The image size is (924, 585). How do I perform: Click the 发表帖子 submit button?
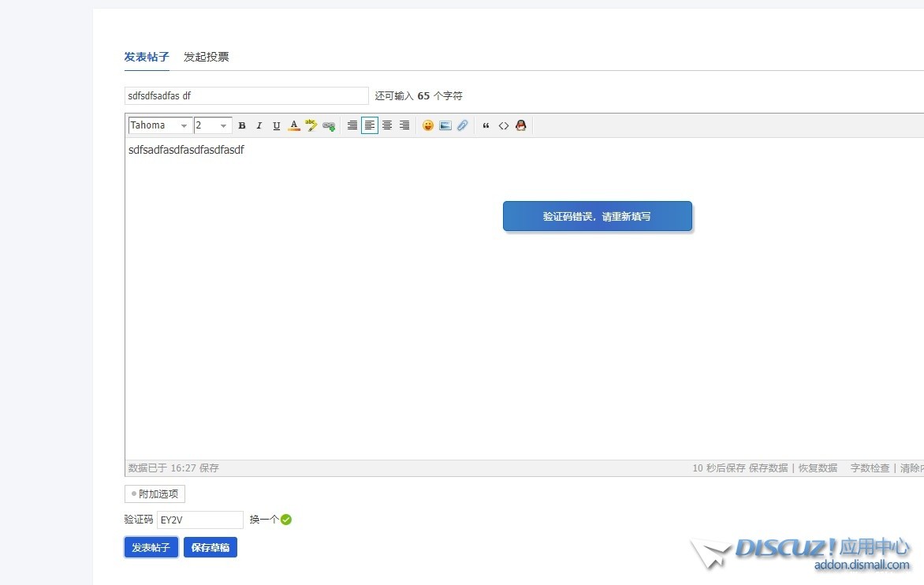pos(151,547)
